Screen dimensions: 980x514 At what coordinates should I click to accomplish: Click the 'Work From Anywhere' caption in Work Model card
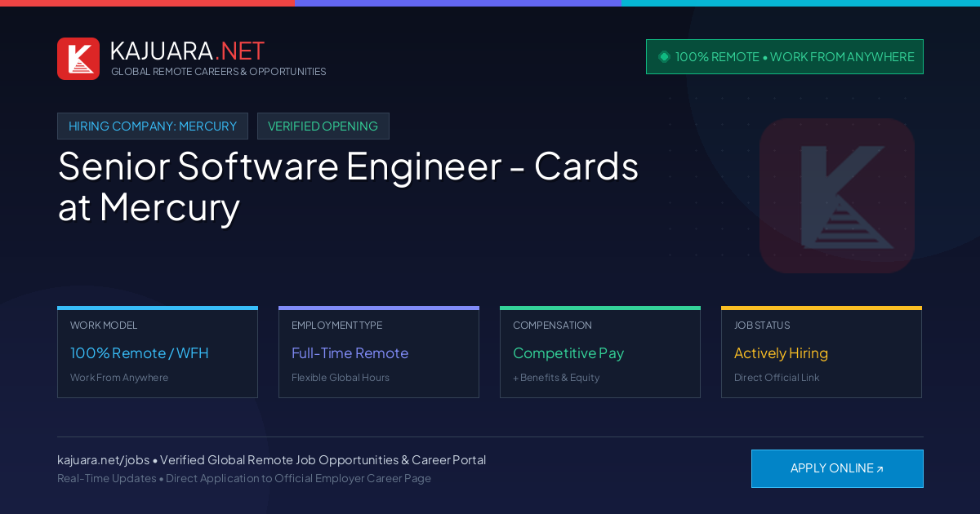coord(119,378)
